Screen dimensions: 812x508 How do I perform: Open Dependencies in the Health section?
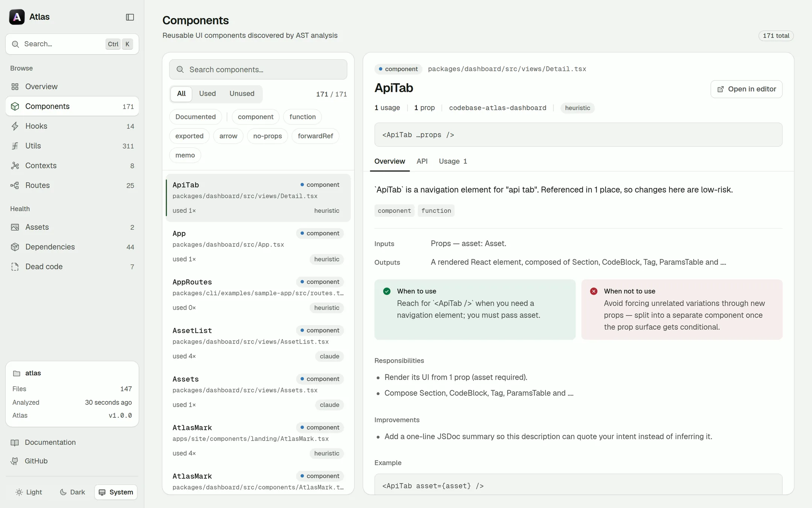[72, 247]
